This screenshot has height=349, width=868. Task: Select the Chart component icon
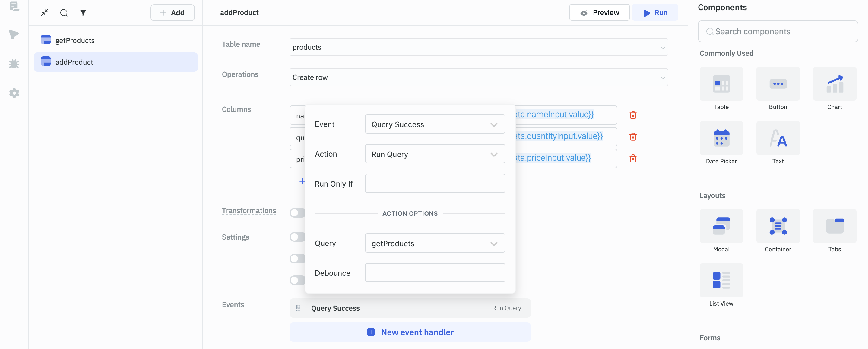click(x=834, y=84)
